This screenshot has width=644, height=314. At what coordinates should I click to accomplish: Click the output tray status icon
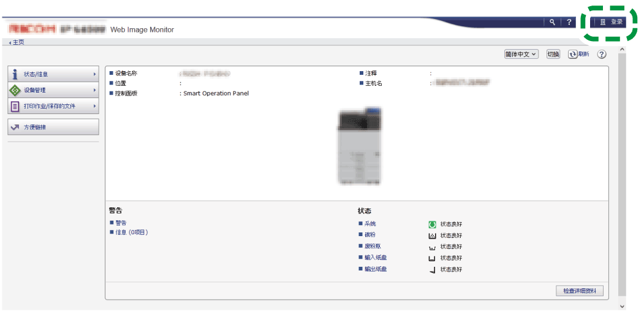pos(432,270)
